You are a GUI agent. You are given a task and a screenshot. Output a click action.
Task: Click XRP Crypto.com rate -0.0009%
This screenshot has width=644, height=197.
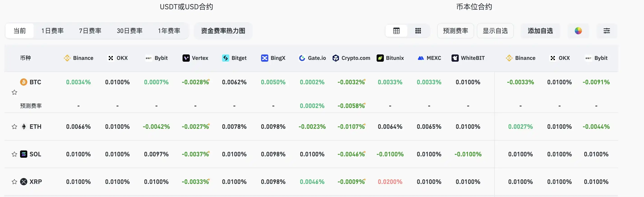click(x=351, y=182)
